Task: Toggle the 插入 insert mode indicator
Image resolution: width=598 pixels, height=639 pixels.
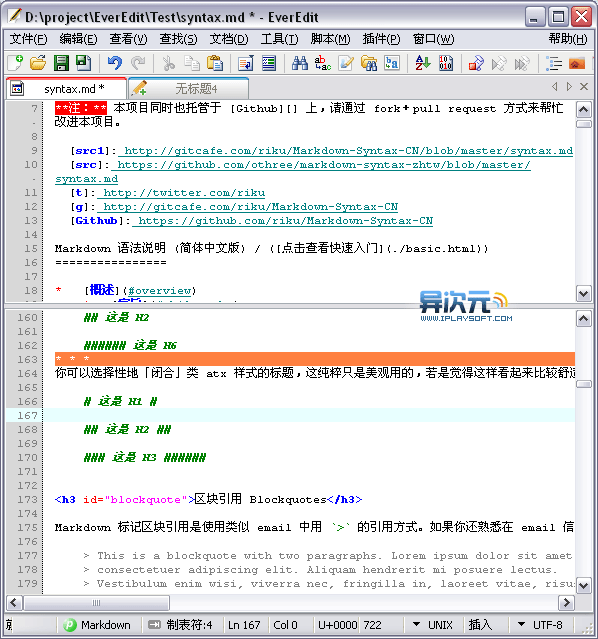Action: [480, 625]
